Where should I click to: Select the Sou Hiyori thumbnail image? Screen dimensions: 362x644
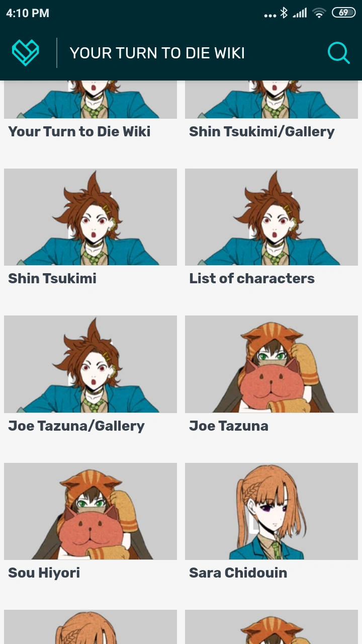coord(90,511)
